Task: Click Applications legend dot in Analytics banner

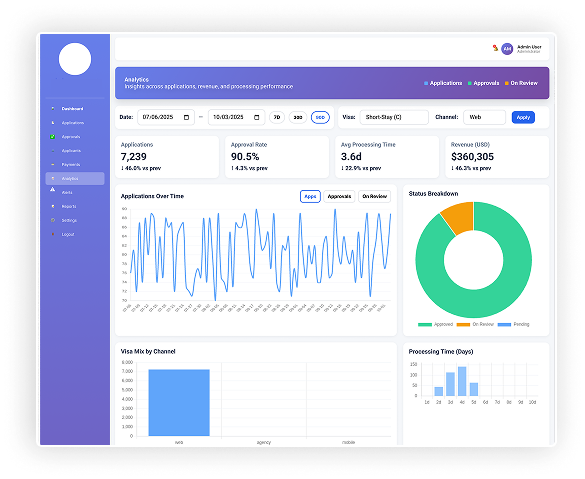Action: 426,83
